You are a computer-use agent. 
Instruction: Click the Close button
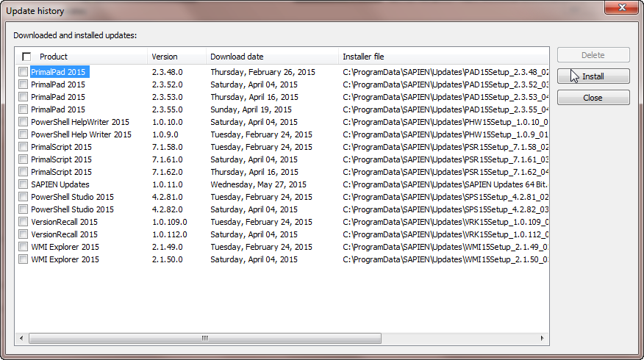(x=593, y=98)
